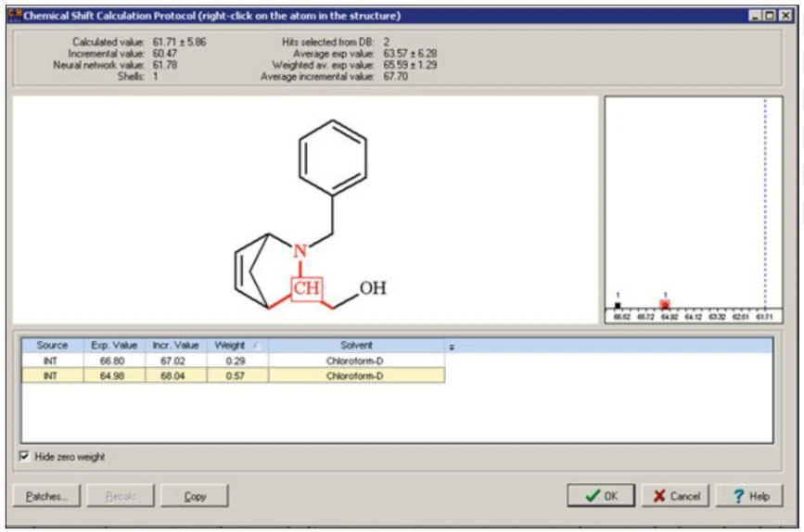Open the column chooser arrow after Solvent

pyautogui.click(x=452, y=347)
